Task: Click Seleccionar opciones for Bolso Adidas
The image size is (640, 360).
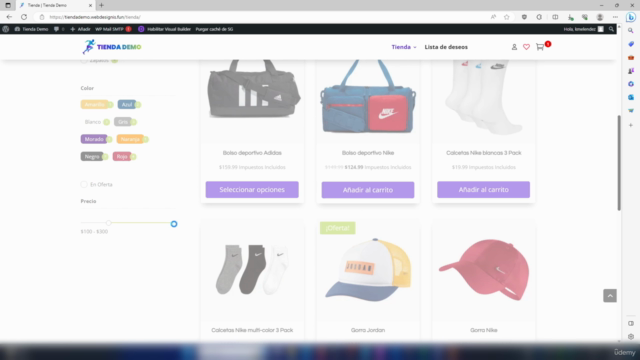Action: pyautogui.click(x=252, y=190)
